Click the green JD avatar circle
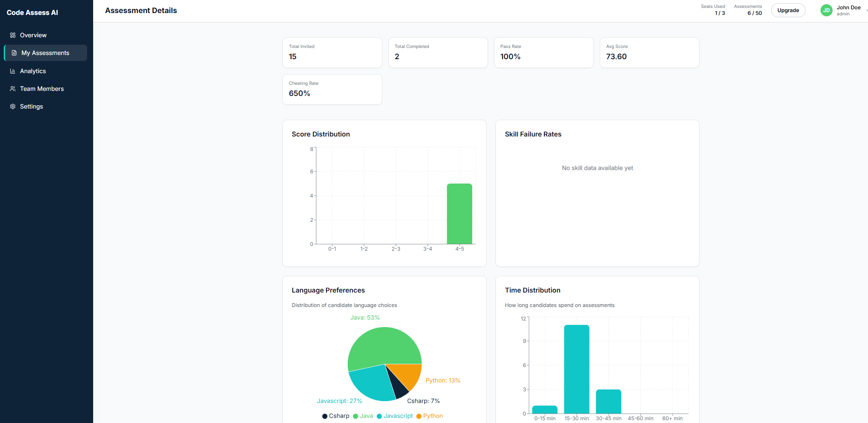The image size is (868, 423). [x=826, y=10]
